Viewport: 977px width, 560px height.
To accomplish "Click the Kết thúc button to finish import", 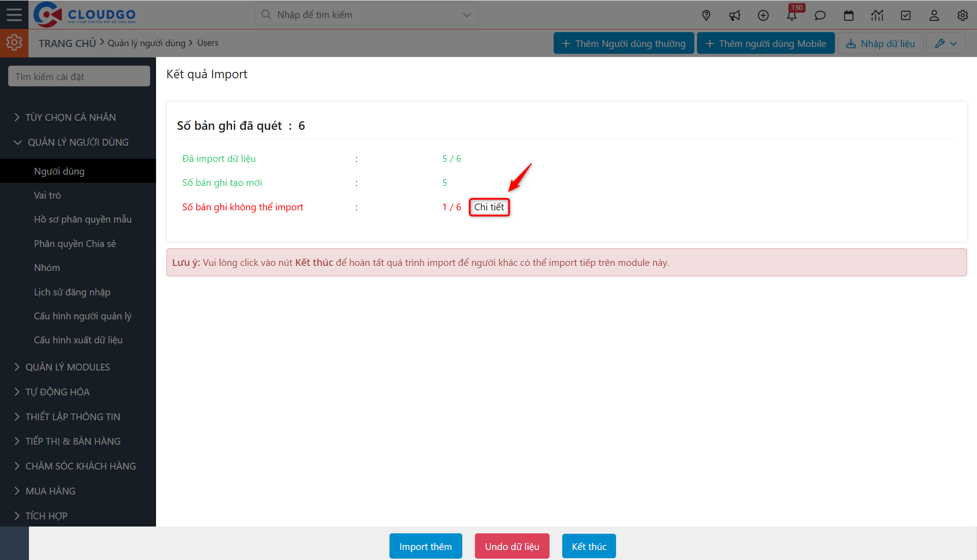I will pos(588,546).
